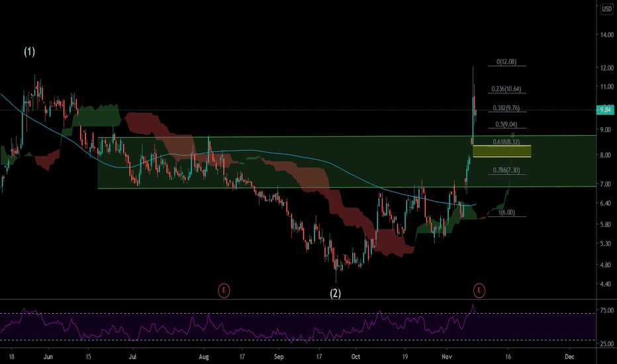Click the August earnings E marker
The height and width of the screenshot is (364, 617).
coord(224,291)
